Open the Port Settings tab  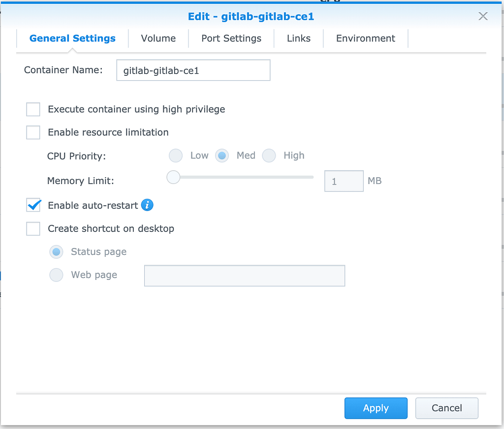tap(231, 38)
